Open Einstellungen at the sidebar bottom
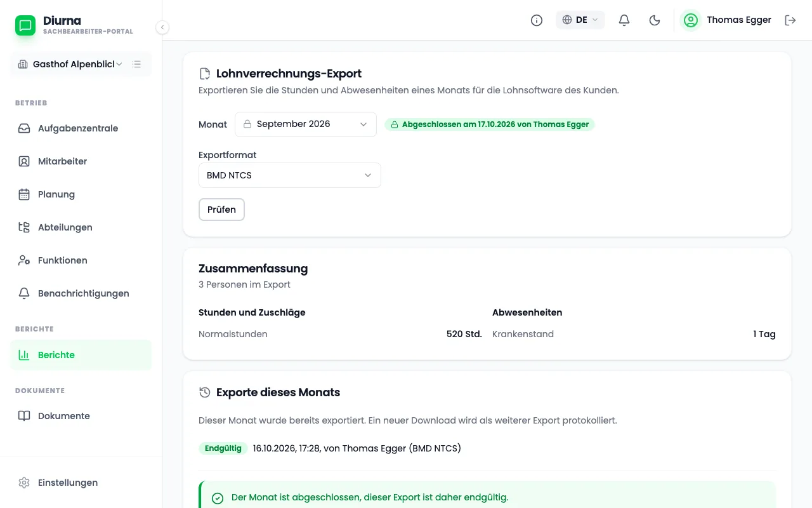Image resolution: width=812 pixels, height=508 pixels. tap(81, 483)
